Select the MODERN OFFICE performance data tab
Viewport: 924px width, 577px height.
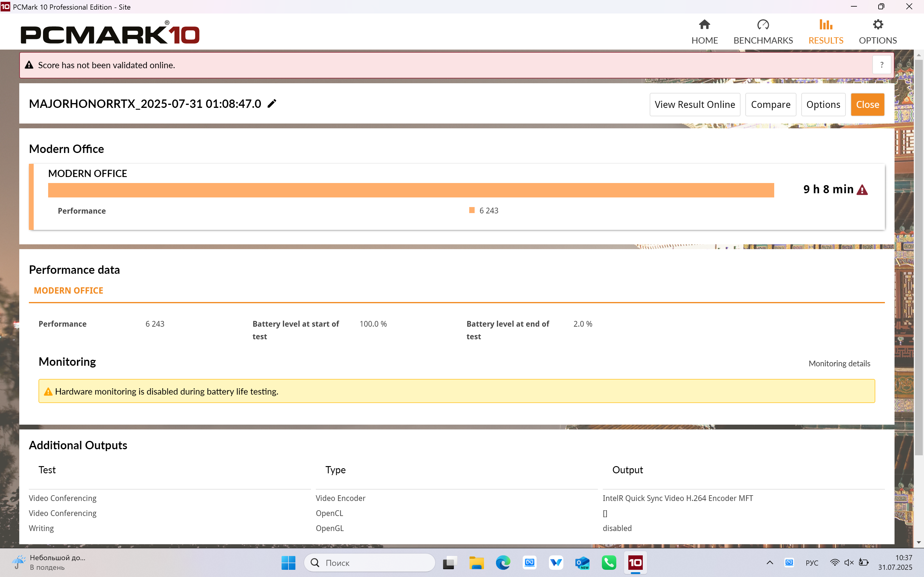[x=69, y=290]
